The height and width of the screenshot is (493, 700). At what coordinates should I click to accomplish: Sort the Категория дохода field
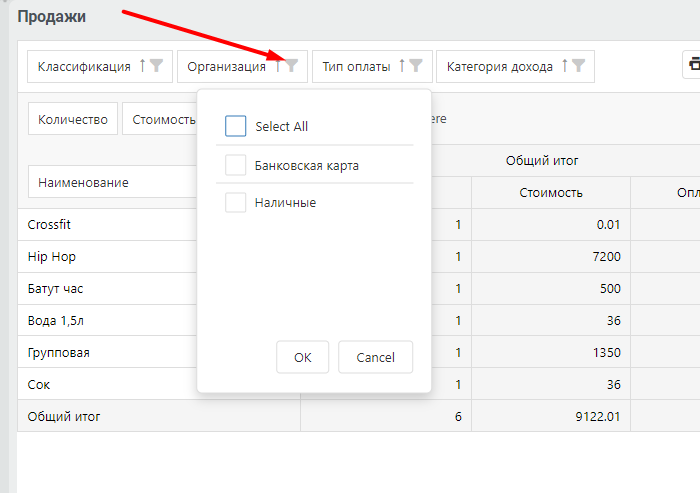point(565,66)
